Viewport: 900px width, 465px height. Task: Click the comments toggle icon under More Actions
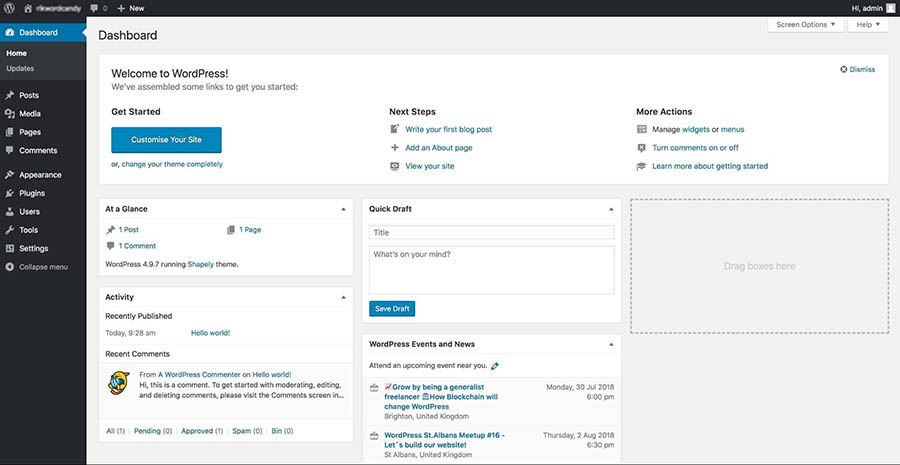point(641,148)
